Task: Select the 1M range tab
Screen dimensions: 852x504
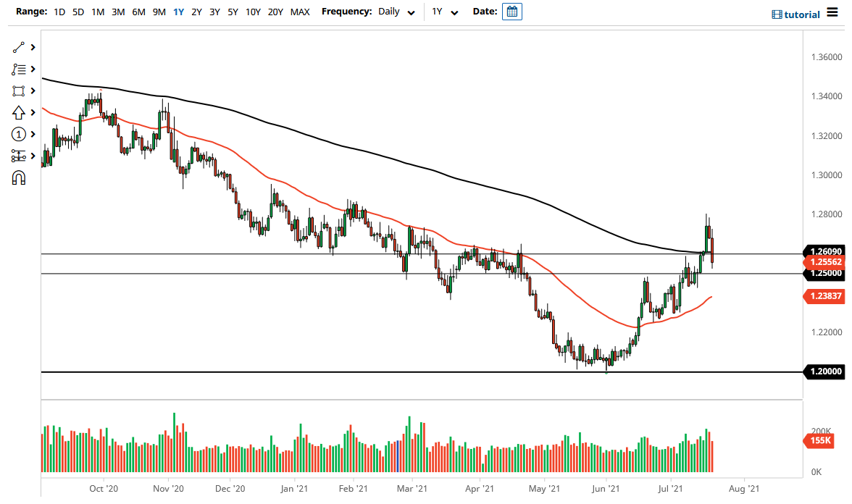Action: pos(99,12)
